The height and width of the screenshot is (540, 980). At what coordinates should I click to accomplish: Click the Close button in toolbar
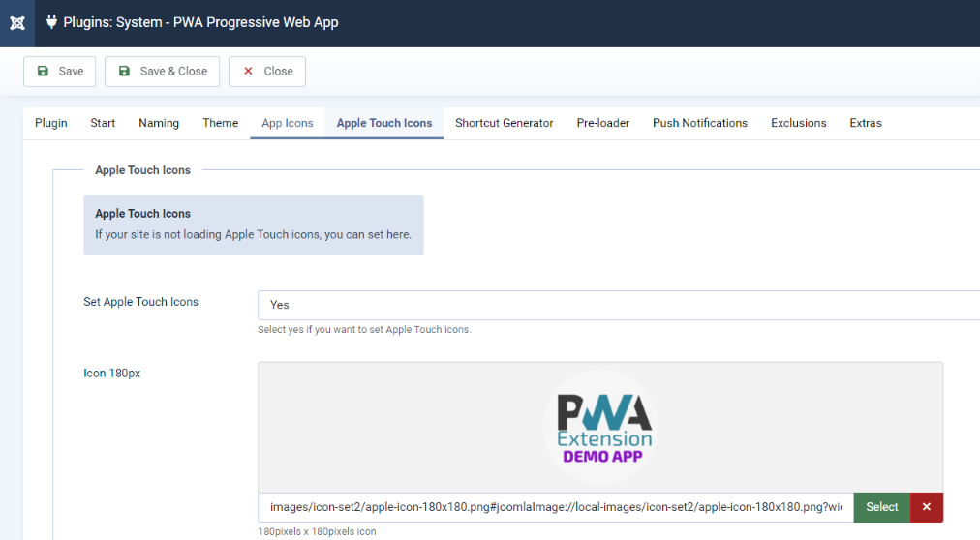pyautogui.click(x=267, y=72)
